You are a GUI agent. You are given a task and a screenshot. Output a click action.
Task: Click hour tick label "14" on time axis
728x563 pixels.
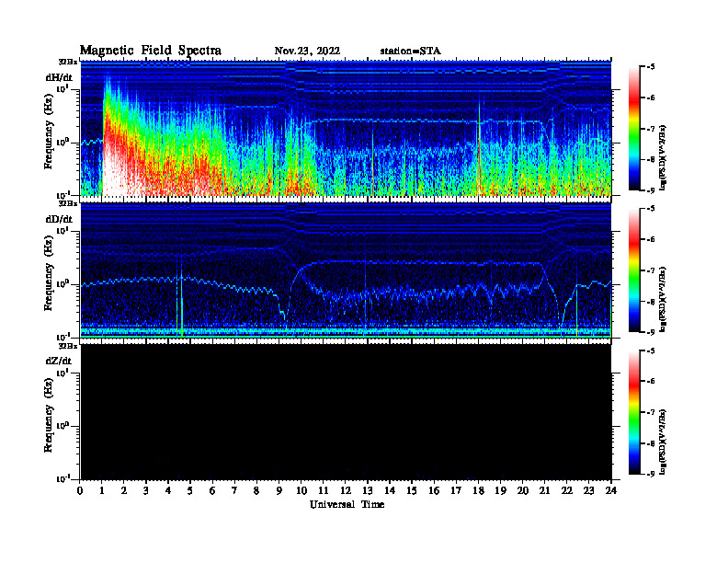tap(390, 490)
